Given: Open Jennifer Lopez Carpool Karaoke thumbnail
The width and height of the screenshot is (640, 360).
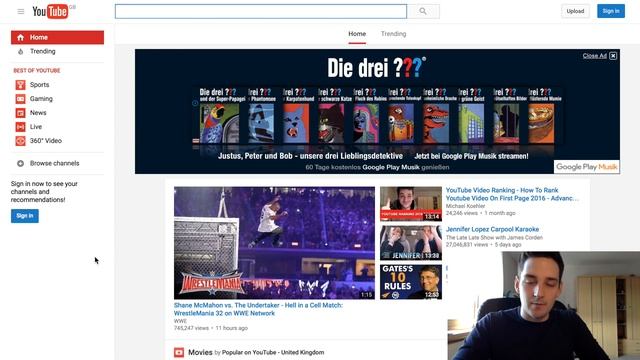Looking at the screenshot, I should coord(411,243).
